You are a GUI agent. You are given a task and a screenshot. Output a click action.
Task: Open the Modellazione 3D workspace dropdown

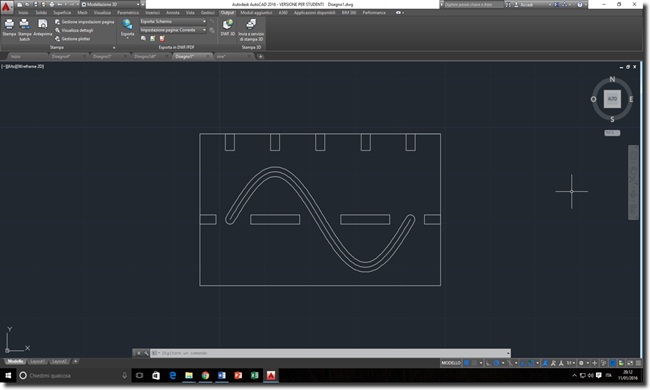[x=111, y=5]
